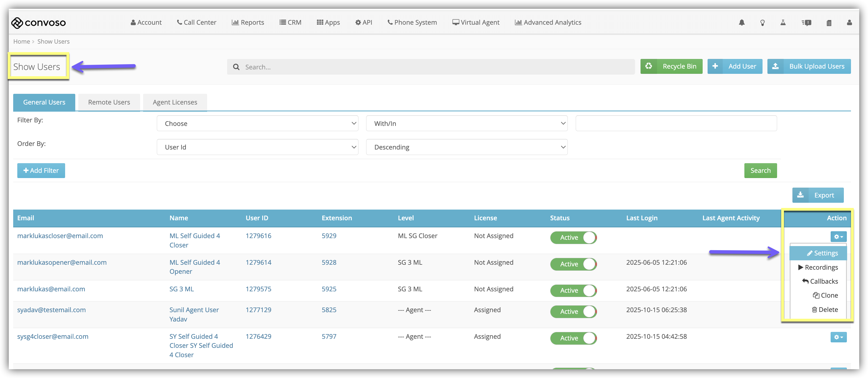This screenshot has width=868, height=378.
Task: Expand the With/In dropdown
Action: click(466, 123)
